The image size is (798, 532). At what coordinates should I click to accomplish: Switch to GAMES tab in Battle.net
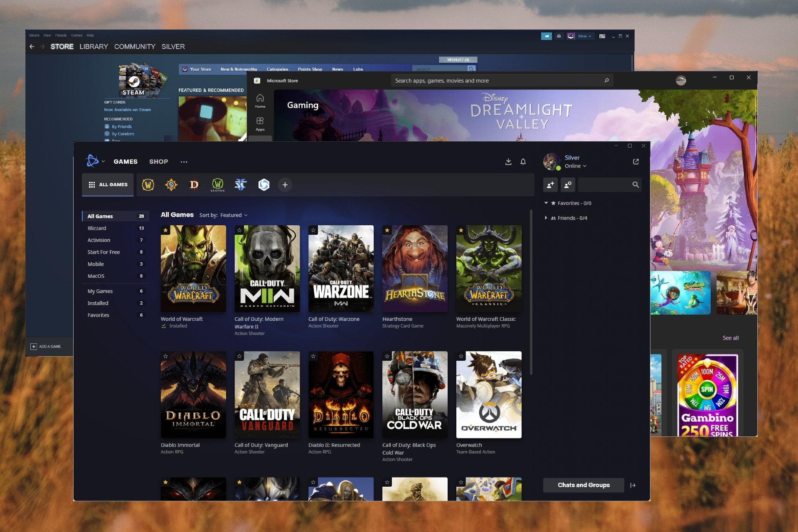126,162
